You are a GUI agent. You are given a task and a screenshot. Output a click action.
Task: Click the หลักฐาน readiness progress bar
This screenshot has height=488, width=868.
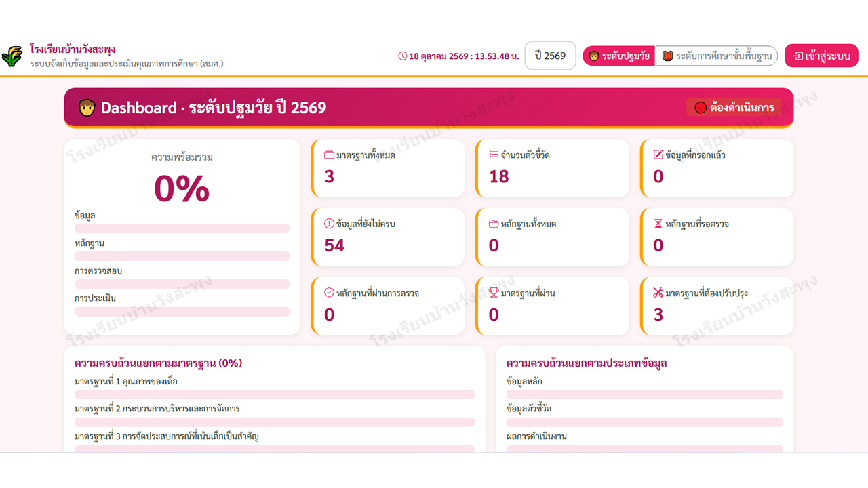(x=182, y=256)
